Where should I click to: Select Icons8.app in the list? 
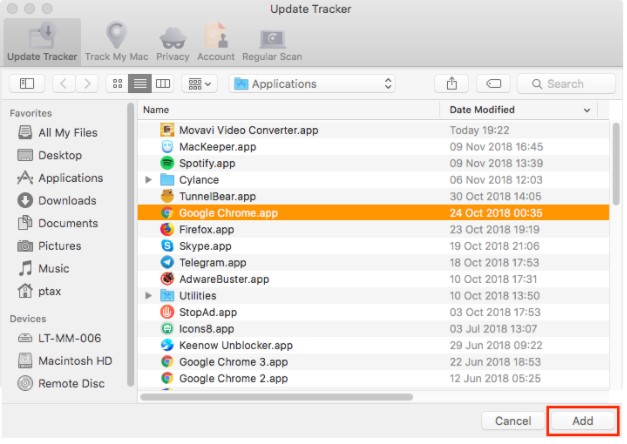click(x=373, y=329)
